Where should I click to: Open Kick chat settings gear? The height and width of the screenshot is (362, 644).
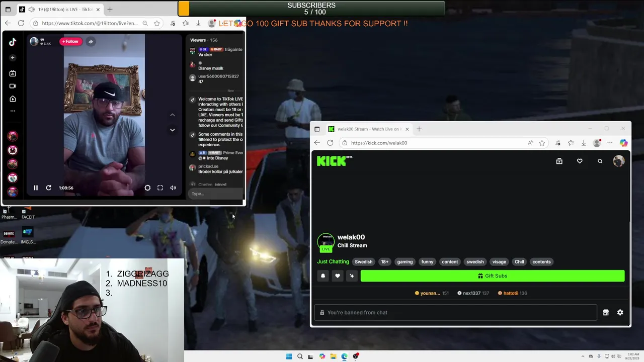pyautogui.click(x=620, y=312)
